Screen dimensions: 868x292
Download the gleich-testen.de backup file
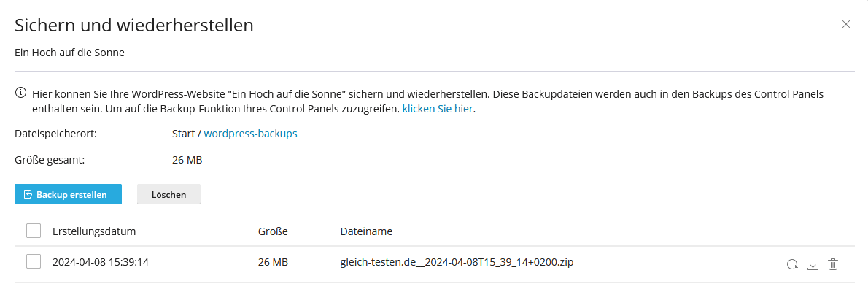point(813,264)
